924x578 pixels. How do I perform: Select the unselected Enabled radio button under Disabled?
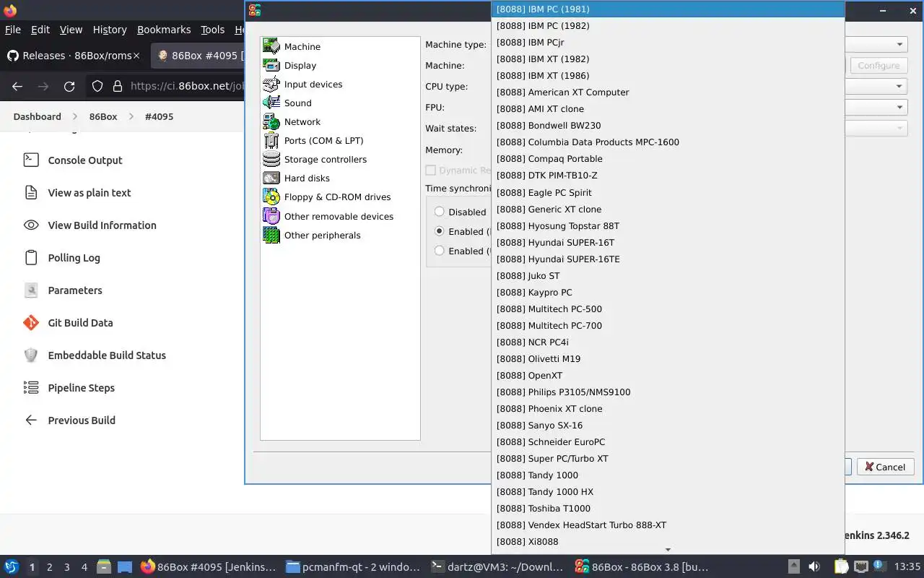[x=440, y=251]
